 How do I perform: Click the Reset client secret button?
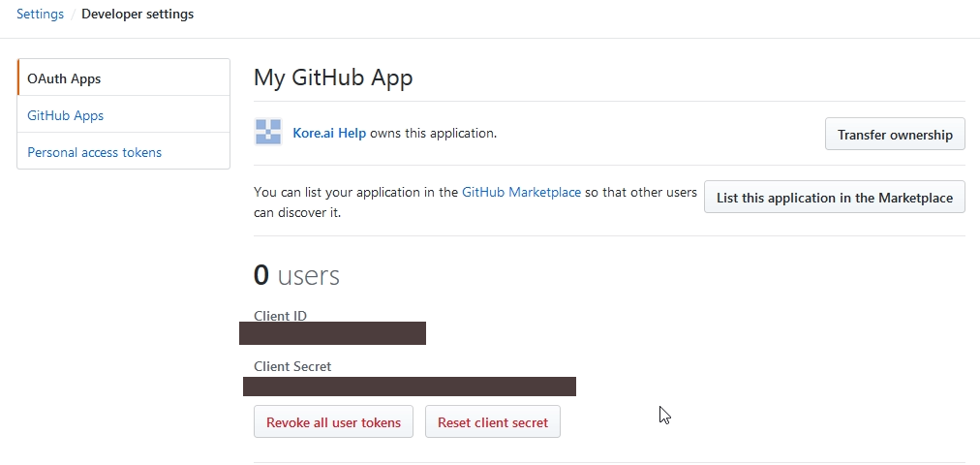(x=493, y=421)
